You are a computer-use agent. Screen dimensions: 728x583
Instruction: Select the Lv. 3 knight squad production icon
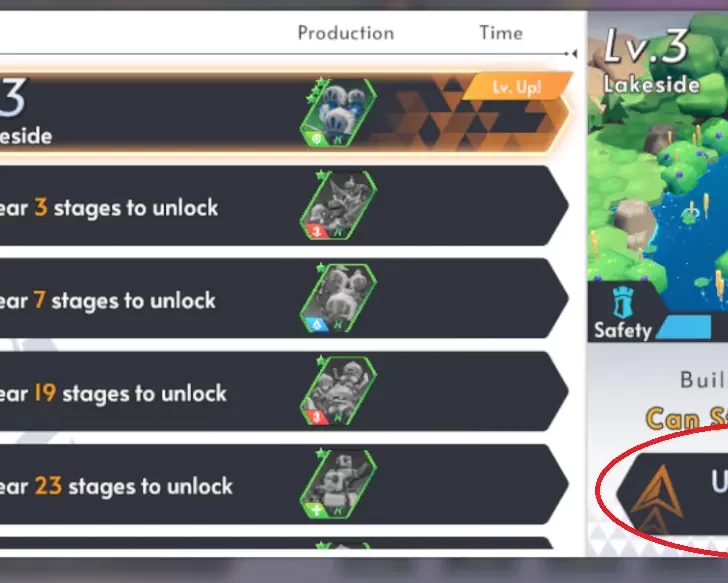338,113
